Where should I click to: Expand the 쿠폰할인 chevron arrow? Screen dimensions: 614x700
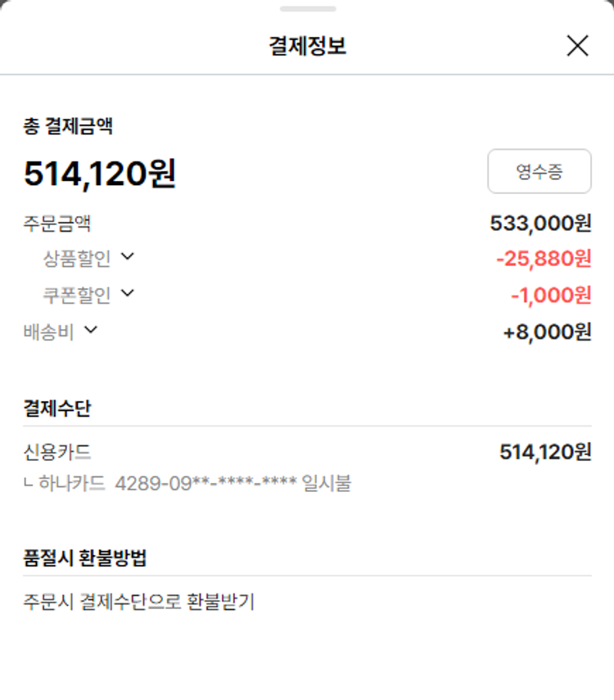[127, 293]
